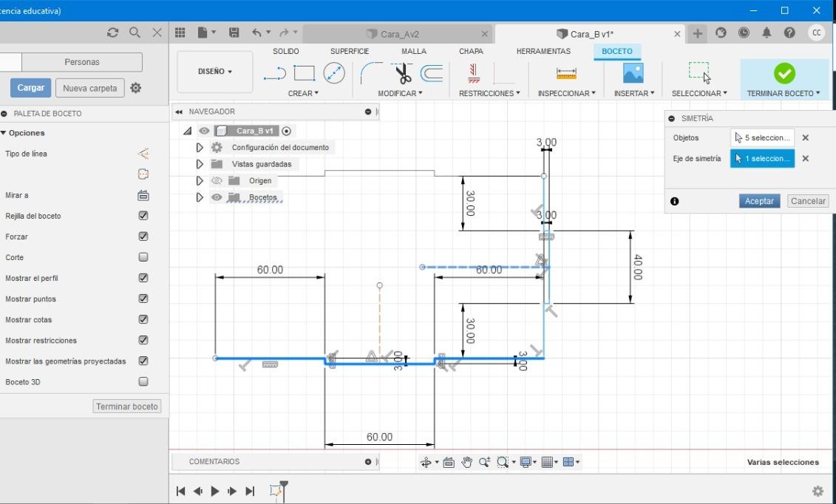
Task: Toggle Mostrar puntos checkbox
Action: (x=143, y=299)
